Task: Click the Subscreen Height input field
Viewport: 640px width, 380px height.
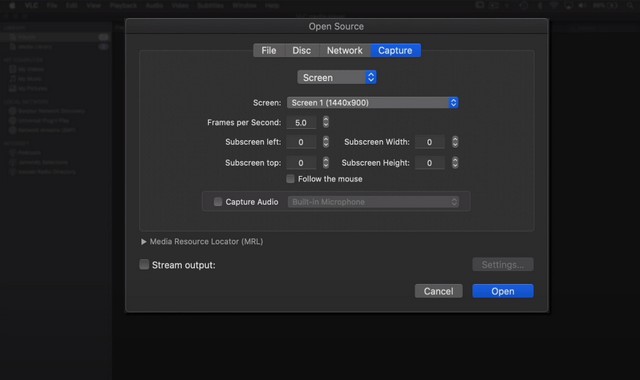Action: pos(430,163)
